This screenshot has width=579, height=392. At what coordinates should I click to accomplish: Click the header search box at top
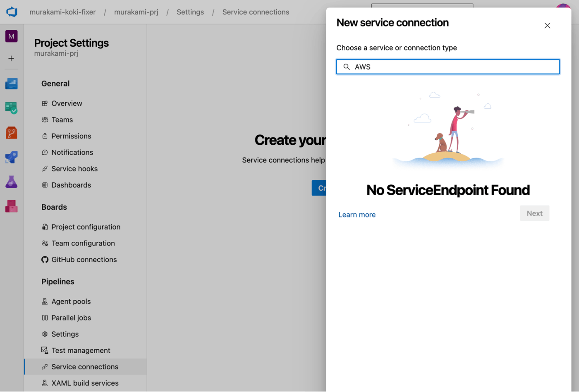tap(422, 6)
